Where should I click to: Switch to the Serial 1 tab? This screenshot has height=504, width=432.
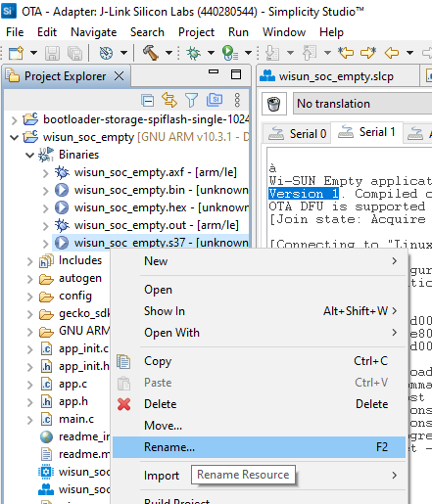coord(366,132)
